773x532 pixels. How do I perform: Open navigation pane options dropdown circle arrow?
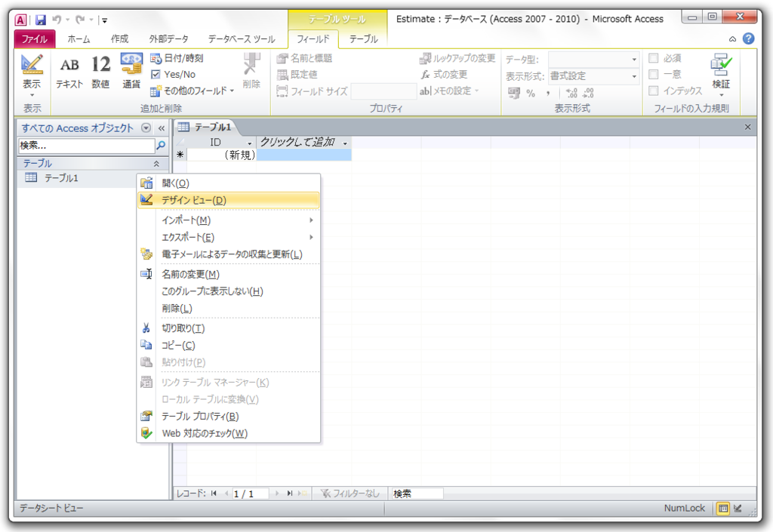[146, 128]
